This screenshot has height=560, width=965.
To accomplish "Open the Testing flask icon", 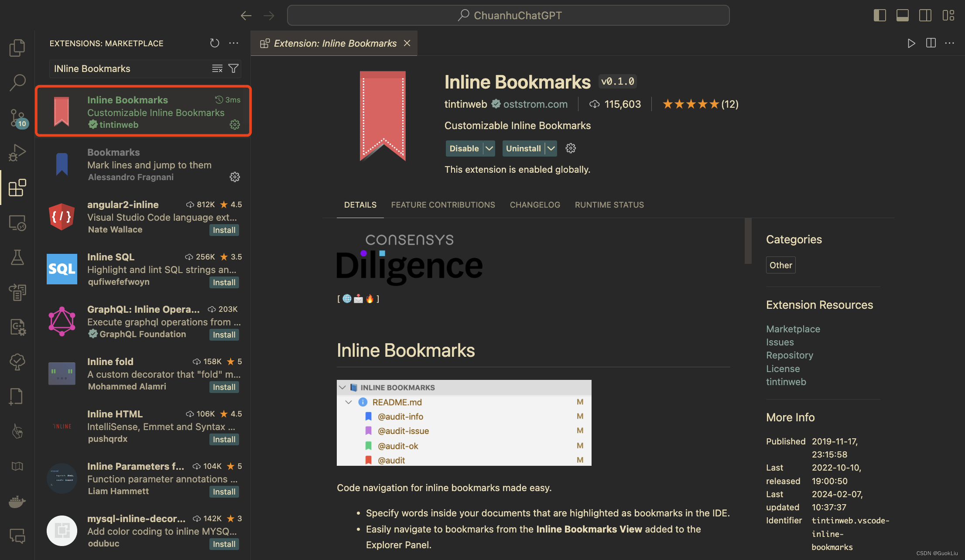I will coord(17,257).
